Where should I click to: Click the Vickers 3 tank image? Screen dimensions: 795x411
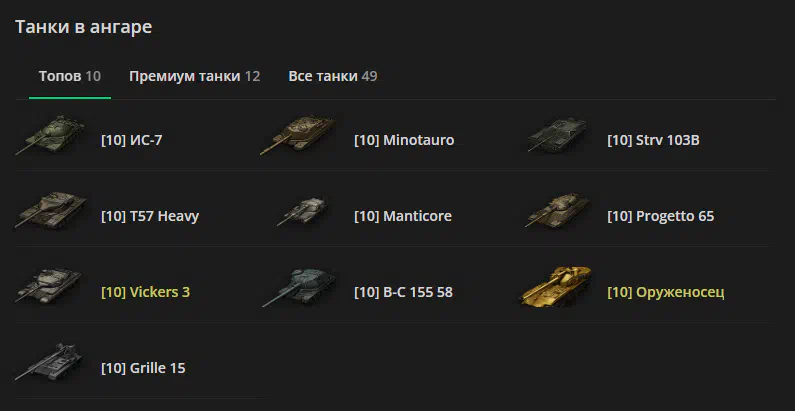tap(49, 286)
